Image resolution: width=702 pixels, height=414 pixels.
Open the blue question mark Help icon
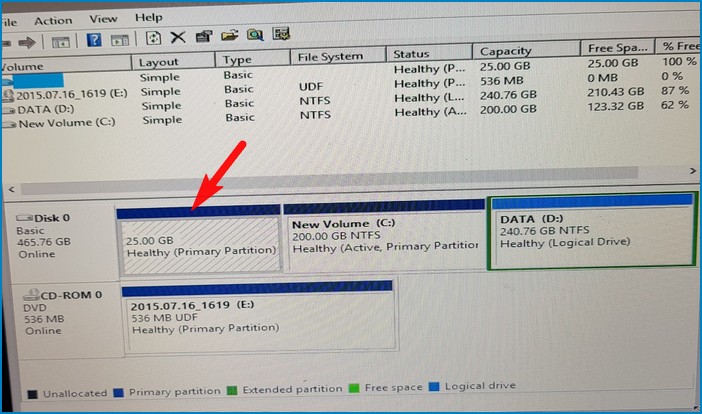pyautogui.click(x=94, y=40)
